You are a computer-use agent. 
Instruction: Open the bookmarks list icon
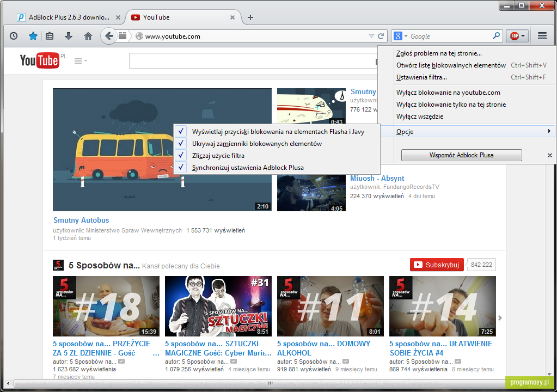pos(50,36)
